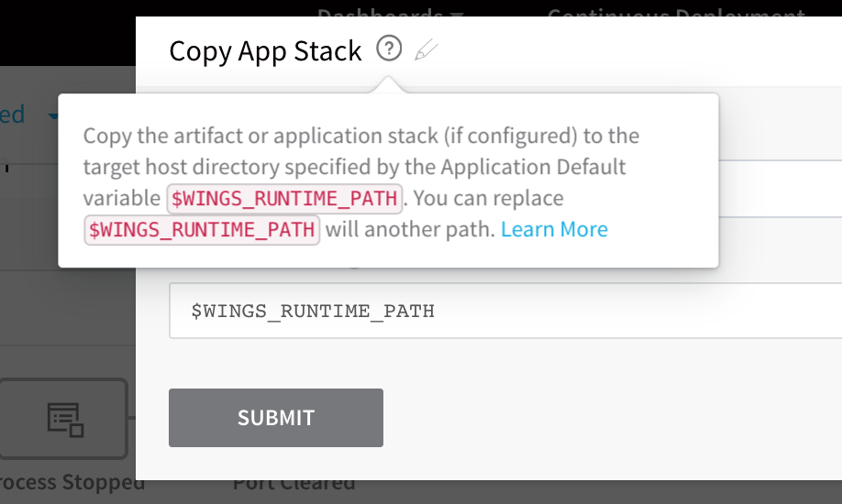The image size is (842, 504).
Task: Expand the caret dropdown beside the blue 'ed' text
Action: 53,115
